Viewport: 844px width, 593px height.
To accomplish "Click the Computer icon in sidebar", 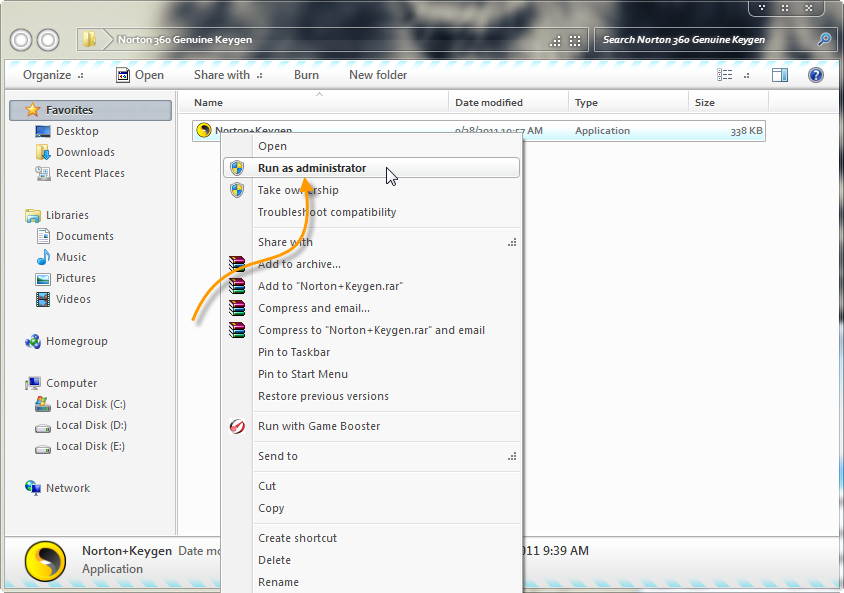I will tap(33, 383).
